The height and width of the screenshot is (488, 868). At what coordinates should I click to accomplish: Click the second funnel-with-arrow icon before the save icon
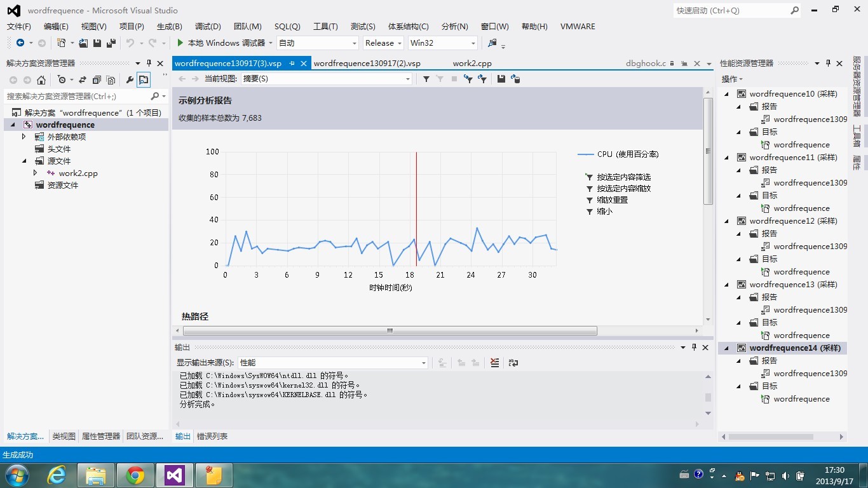(x=483, y=79)
